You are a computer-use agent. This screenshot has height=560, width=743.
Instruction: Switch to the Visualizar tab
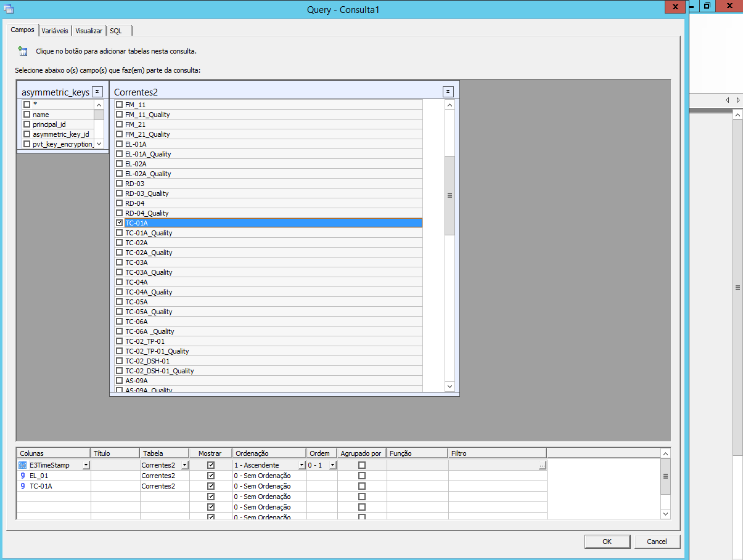pyautogui.click(x=89, y=31)
